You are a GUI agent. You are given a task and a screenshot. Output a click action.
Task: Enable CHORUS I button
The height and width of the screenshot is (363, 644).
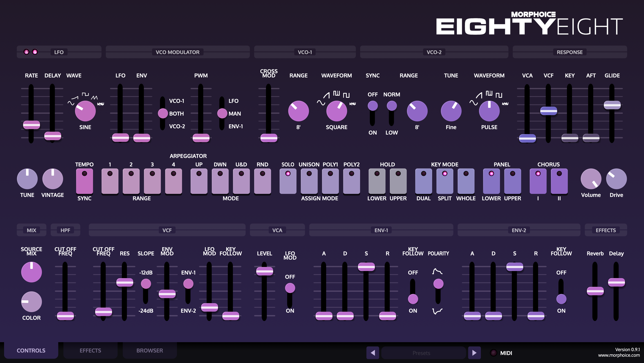538,181
